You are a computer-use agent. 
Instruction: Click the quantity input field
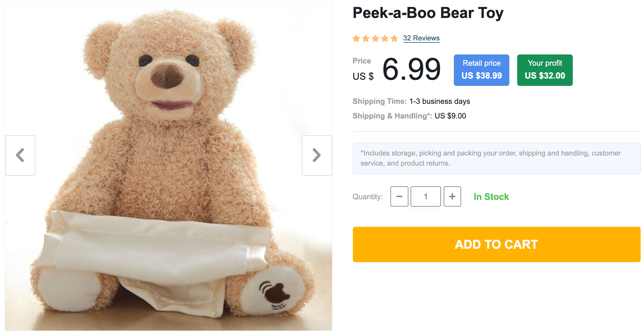pyautogui.click(x=426, y=196)
